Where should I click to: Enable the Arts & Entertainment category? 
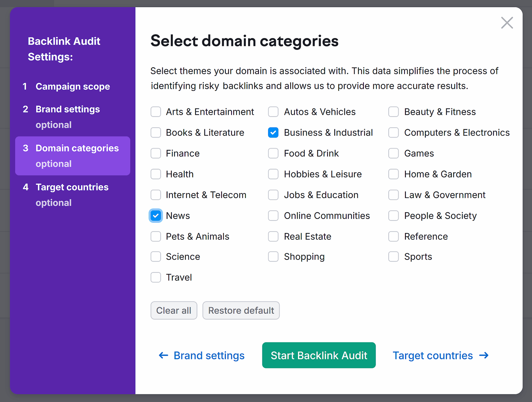(x=156, y=112)
